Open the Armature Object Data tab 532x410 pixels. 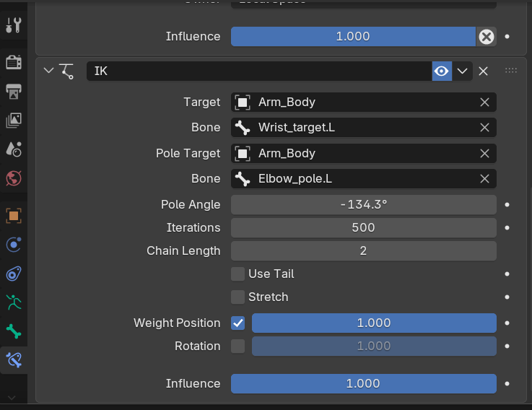(x=13, y=302)
